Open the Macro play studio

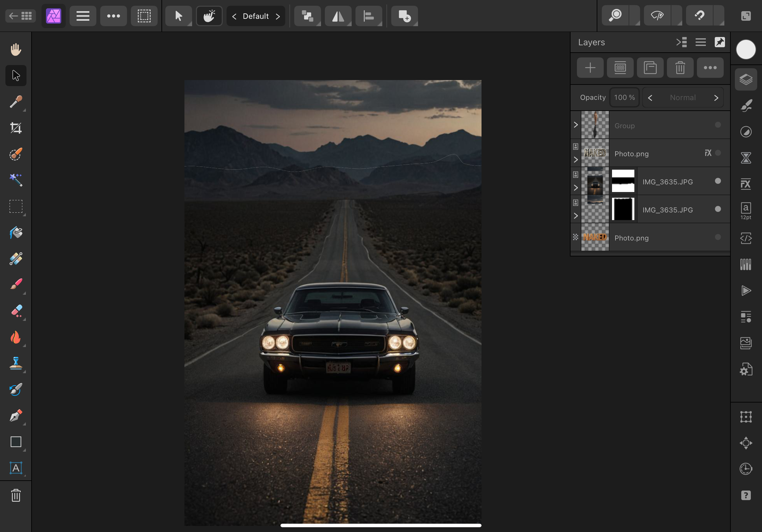746,291
